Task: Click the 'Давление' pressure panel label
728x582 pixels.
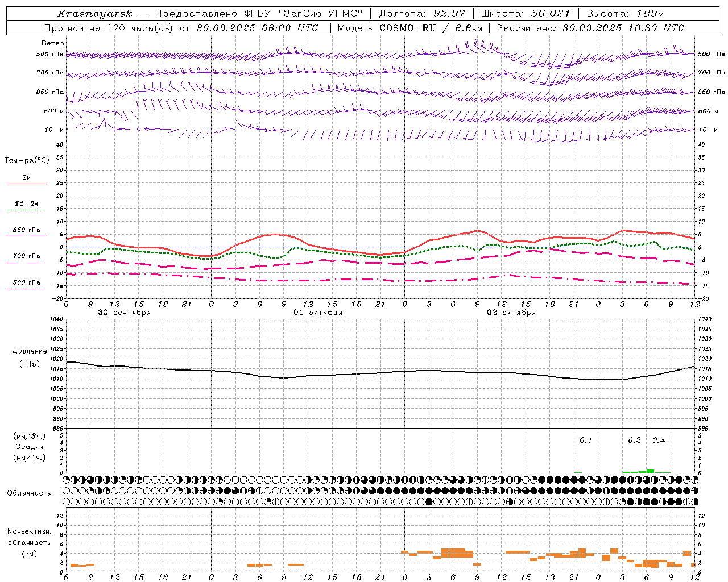Action: pos(29,351)
